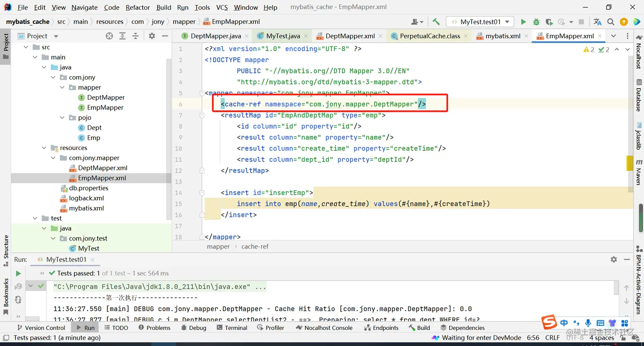Open the Dependencies tool window button

click(x=462, y=328)
